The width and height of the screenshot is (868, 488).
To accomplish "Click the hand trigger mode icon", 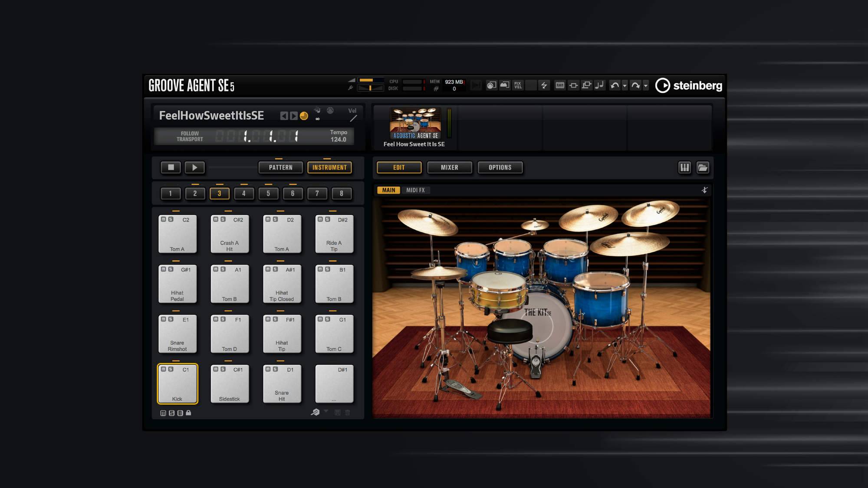I will (318, 110).
